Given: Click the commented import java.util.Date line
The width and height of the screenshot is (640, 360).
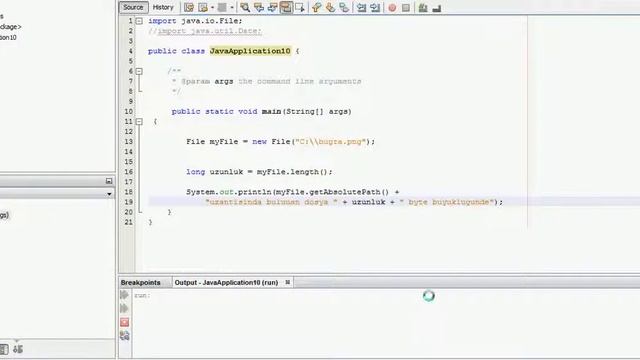Looking at the screenshot, I should (x=205, y=31).
